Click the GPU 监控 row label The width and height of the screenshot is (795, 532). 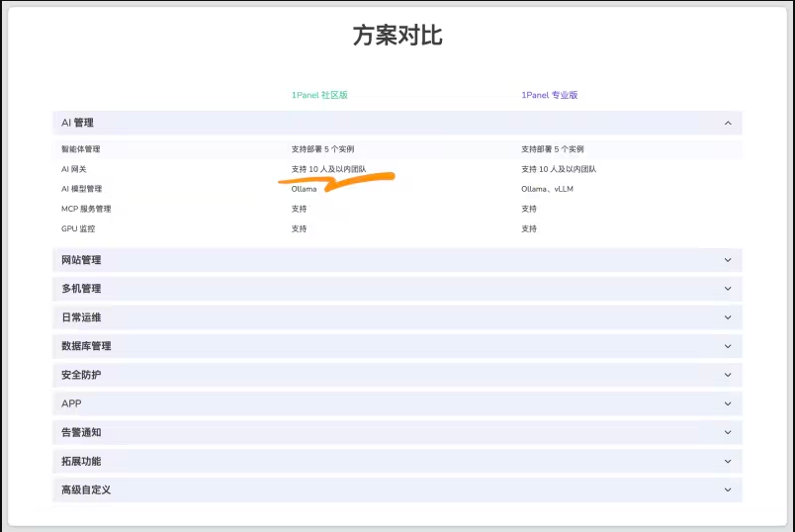[x=78, y=228]
